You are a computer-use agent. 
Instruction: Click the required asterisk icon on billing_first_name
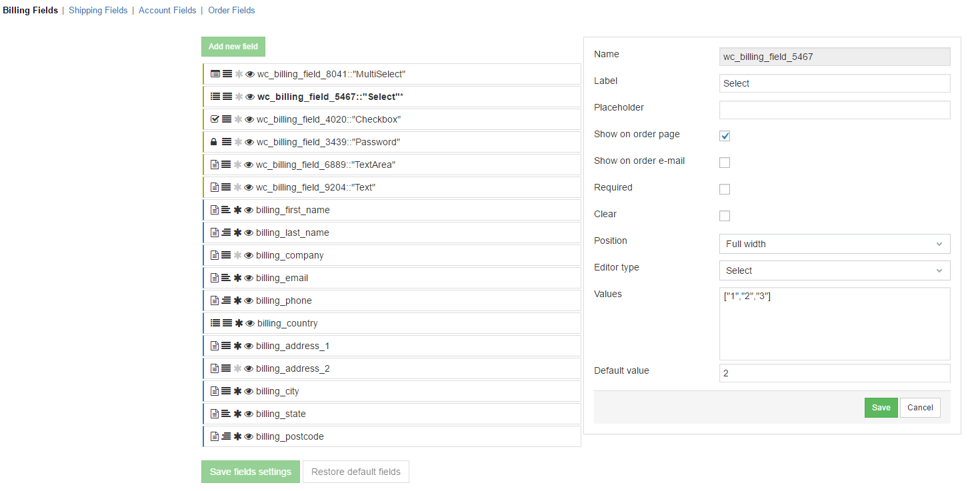(237, 210)
